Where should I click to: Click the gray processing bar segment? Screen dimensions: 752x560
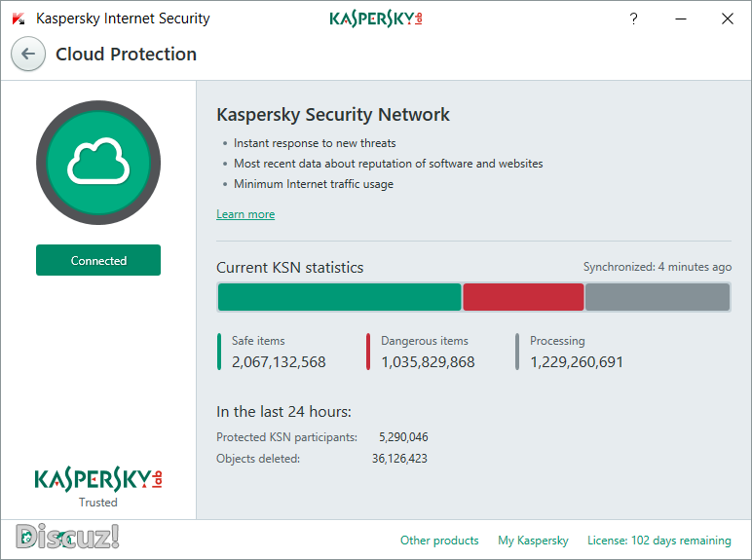658,297
